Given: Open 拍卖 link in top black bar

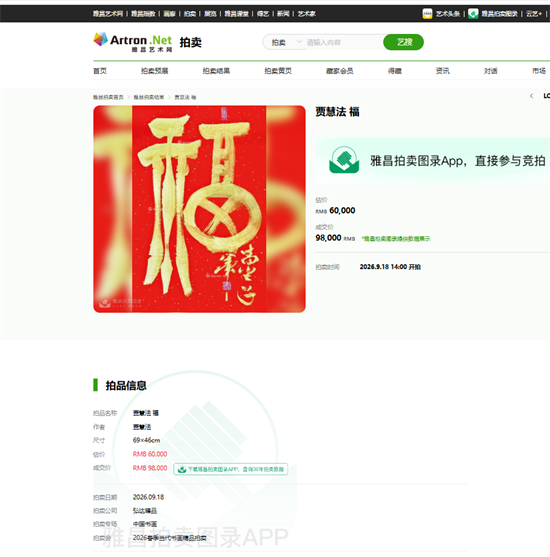Looking at the screenshot, I should [190, 14].
